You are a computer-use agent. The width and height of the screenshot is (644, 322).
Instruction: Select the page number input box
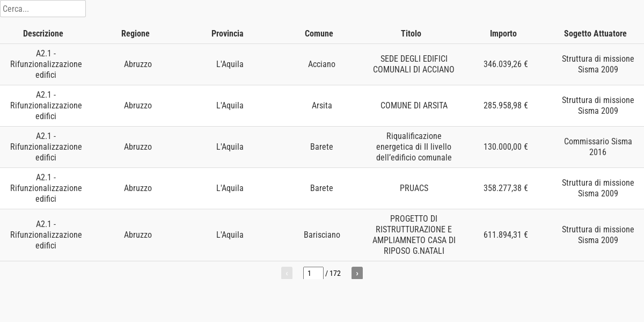pos(313,273)
